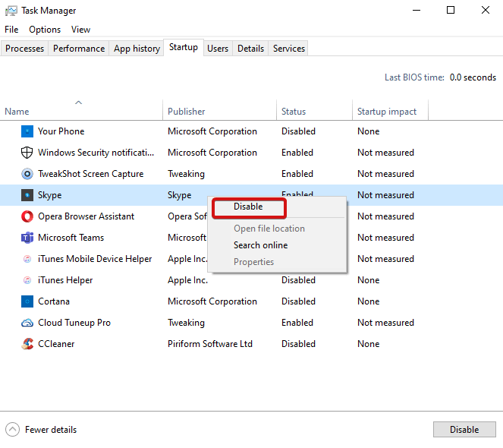Sort by Startup impact column header
Viewport: 503px width, 448px height.
coord(387,112)
